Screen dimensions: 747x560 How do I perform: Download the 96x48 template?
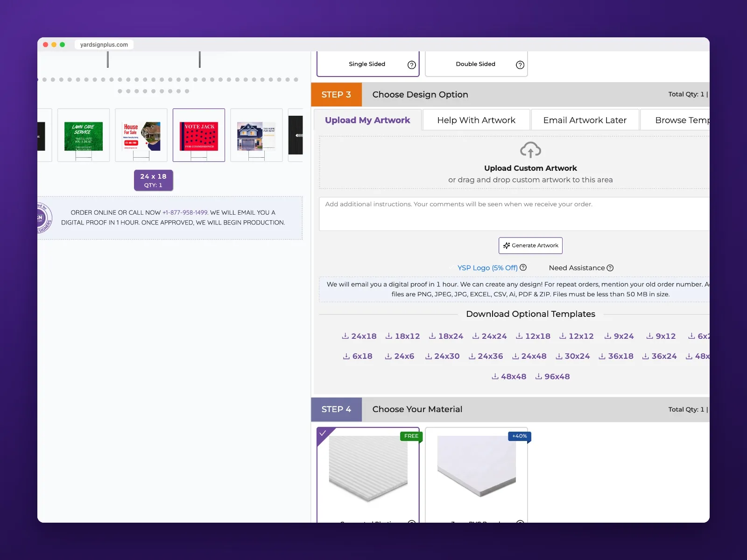tap(552, 377)
